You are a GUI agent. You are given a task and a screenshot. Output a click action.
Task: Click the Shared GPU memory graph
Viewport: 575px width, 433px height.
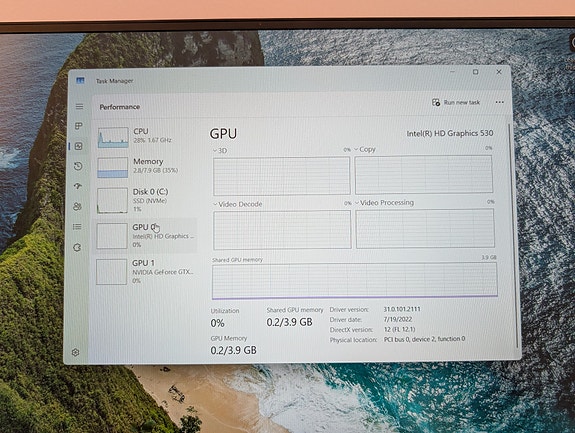(x=355, y=280)
